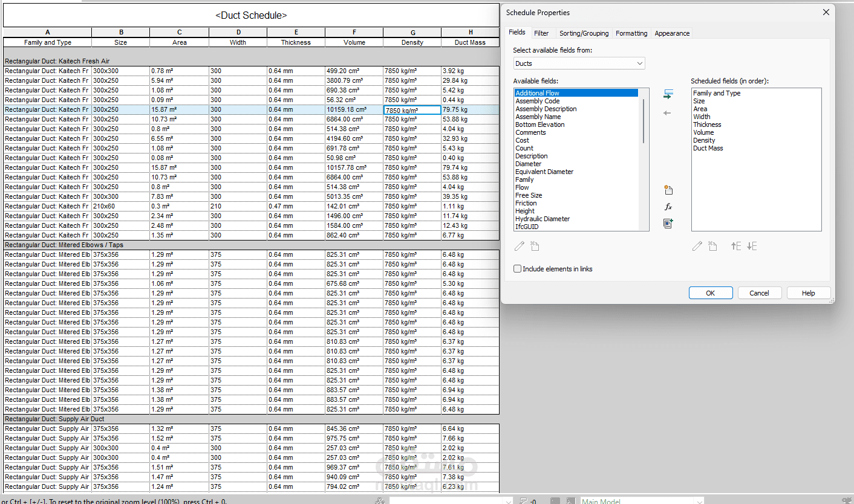The image size is (854, 504).
Task: Click the Move parameter up icon
Action: tap(736, 246)
